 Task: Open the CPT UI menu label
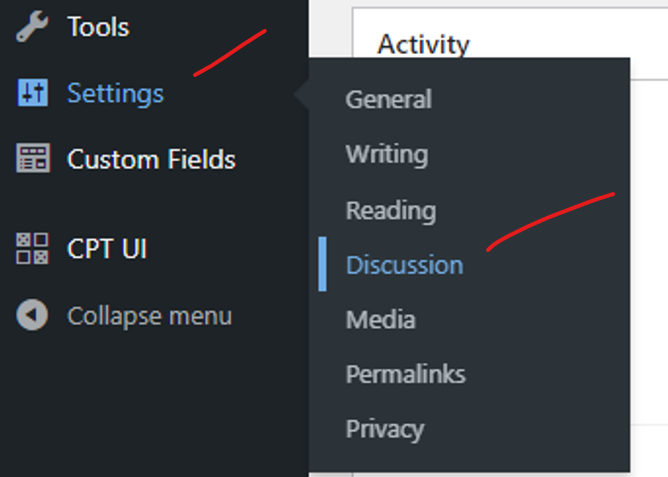[107, 248]
